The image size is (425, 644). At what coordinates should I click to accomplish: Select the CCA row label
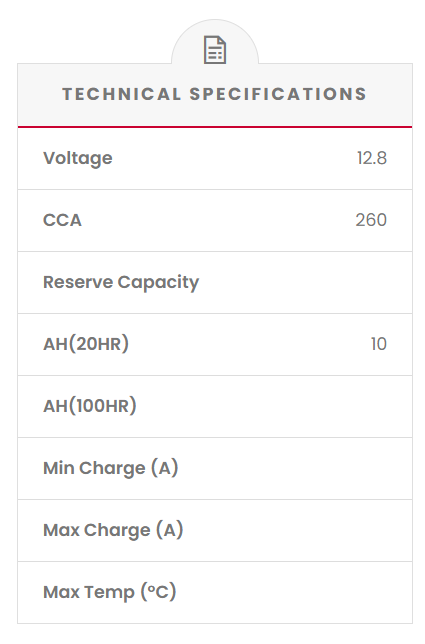[x=62, y=220]
